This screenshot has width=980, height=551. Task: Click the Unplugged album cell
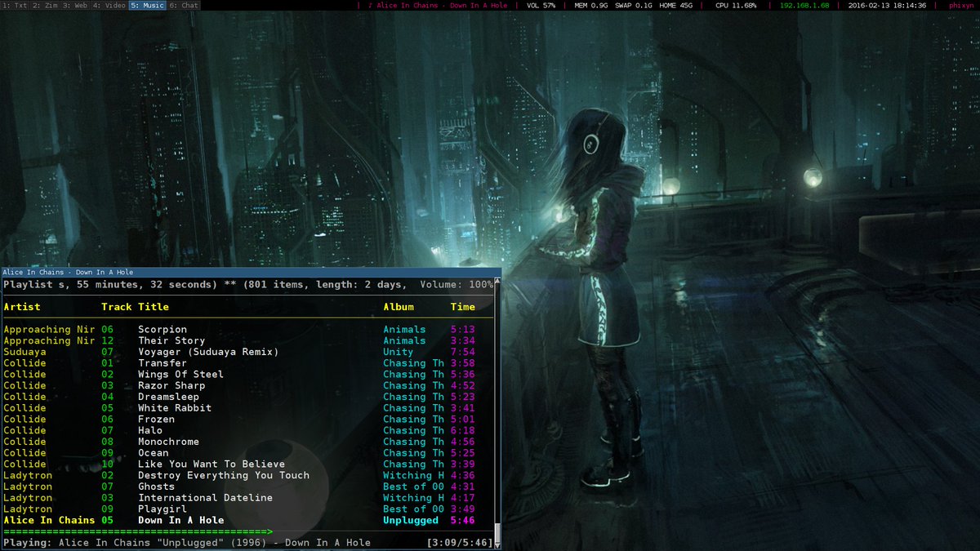[x=411, y=521]
